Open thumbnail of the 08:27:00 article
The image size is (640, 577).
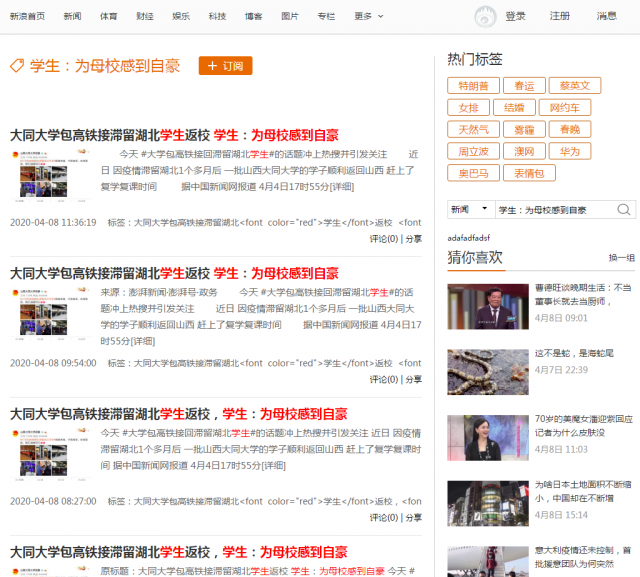[x=50, y=453]
